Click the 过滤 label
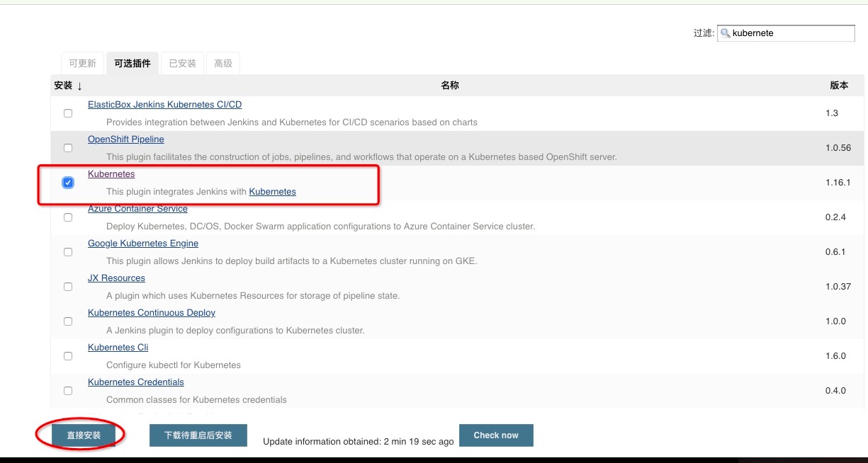Image resolution: width=868 pixels, height=463 pixels. click(x=703, y=33)
